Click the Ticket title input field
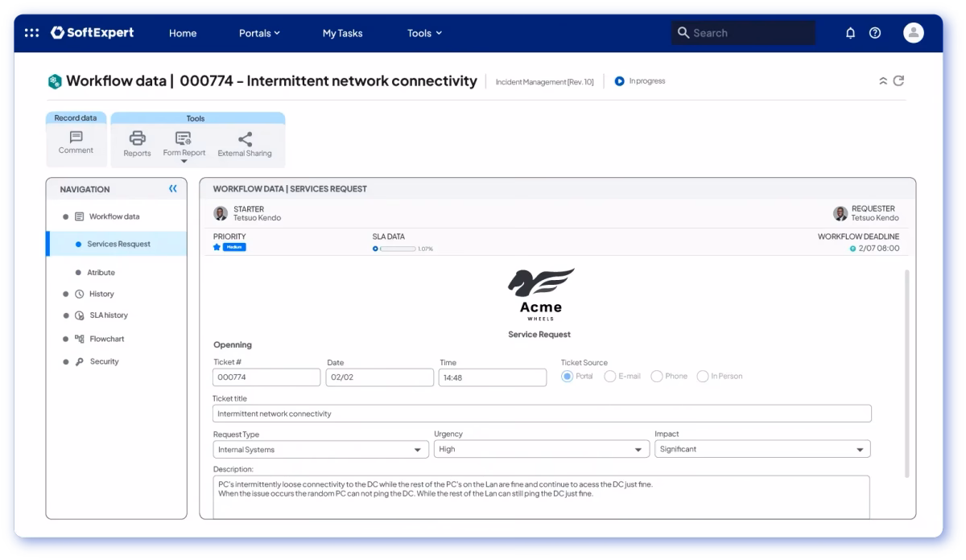The image size is (966, 560). (x=542, y=414)
